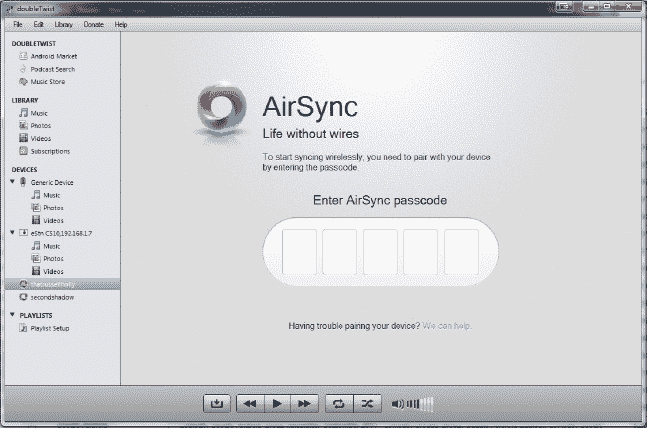This screenshot has width=647, height=428.
Task: Click the third AirSync passcode digit box
Action: coord(380,252)
